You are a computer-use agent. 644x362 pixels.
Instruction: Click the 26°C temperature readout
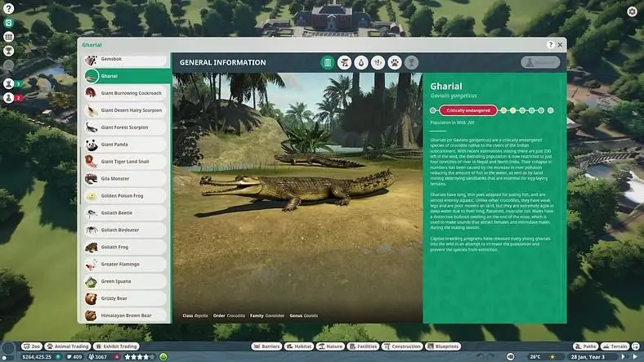[x=535, y=357]
